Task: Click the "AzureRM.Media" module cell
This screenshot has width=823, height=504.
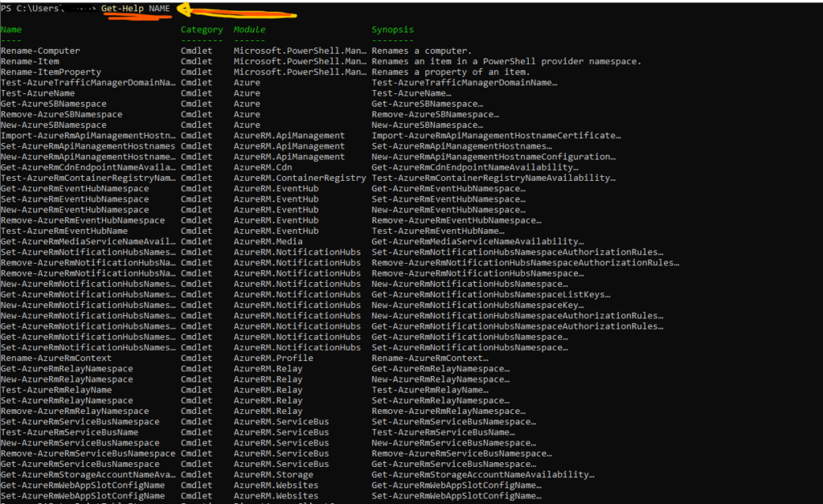Action: (268, 241)
